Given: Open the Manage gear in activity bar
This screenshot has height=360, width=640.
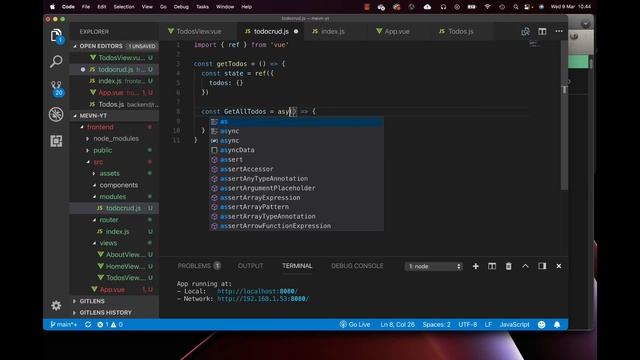Looking at the screenshot, I should point(56,305).
